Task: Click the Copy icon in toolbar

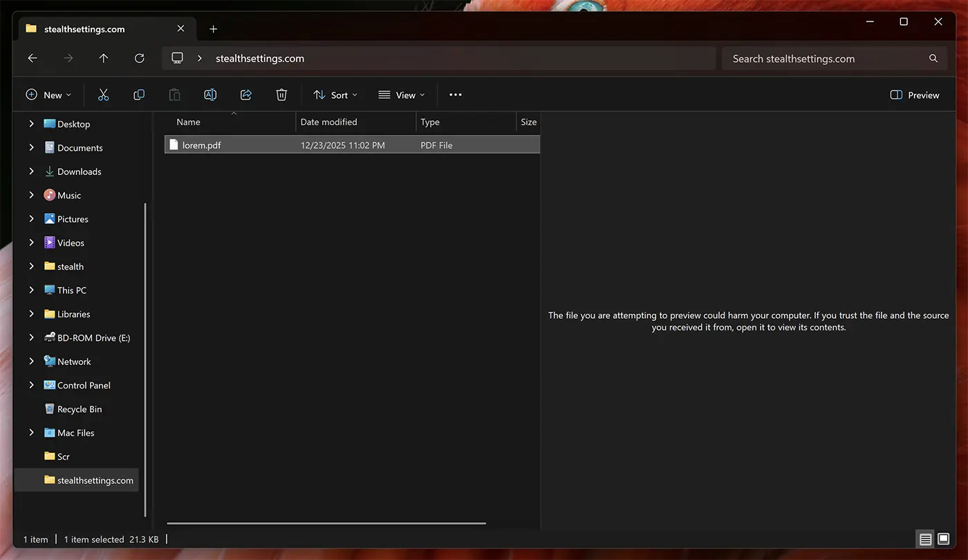Action: point(139,95)
